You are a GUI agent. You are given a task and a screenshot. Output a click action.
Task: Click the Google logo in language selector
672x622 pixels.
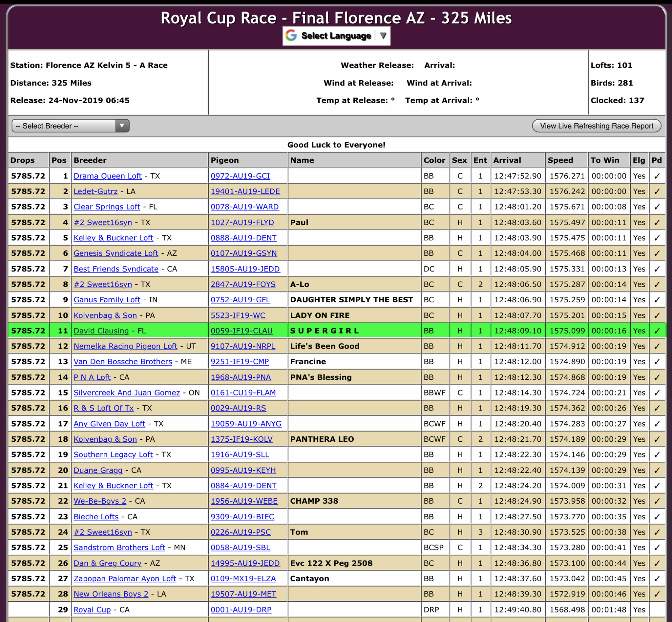click(x=291, y=35)
